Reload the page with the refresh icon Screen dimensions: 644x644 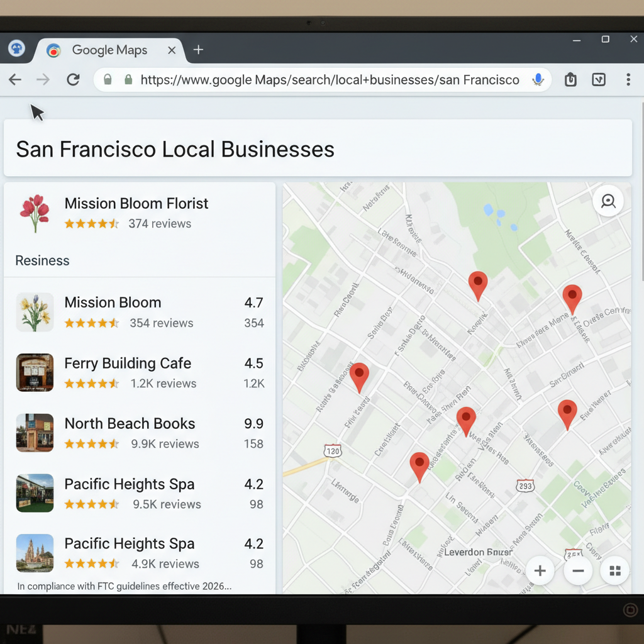click(73, 79)
